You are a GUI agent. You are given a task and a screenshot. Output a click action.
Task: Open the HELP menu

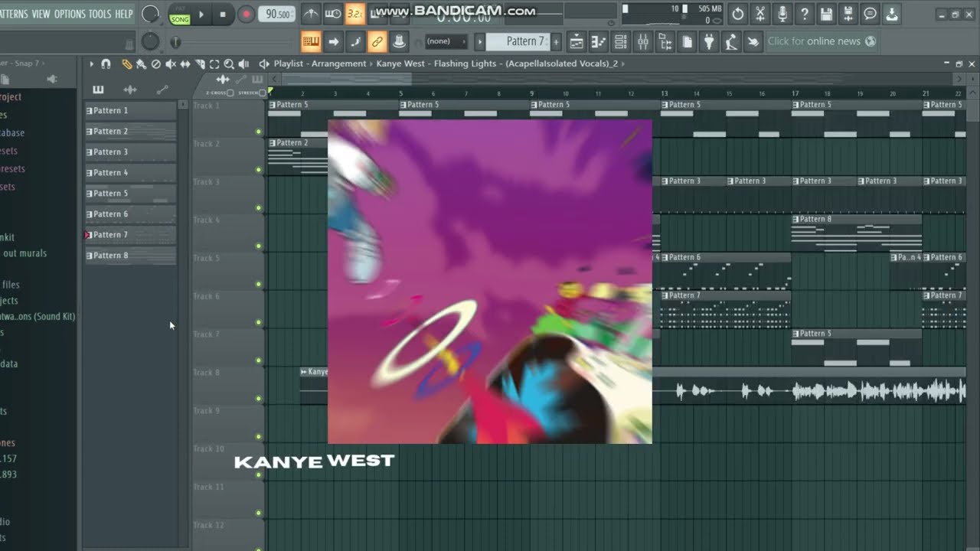pyautogui.click(x=124, y=14)
